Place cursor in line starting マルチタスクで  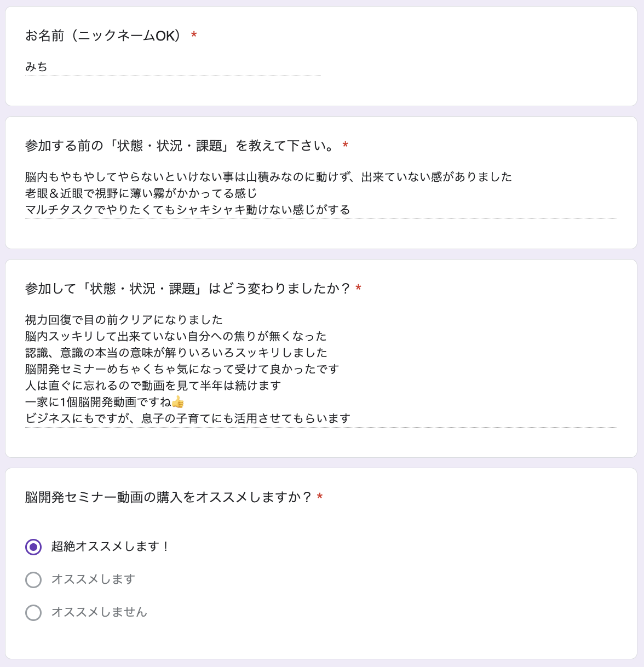tap(188, 210)
